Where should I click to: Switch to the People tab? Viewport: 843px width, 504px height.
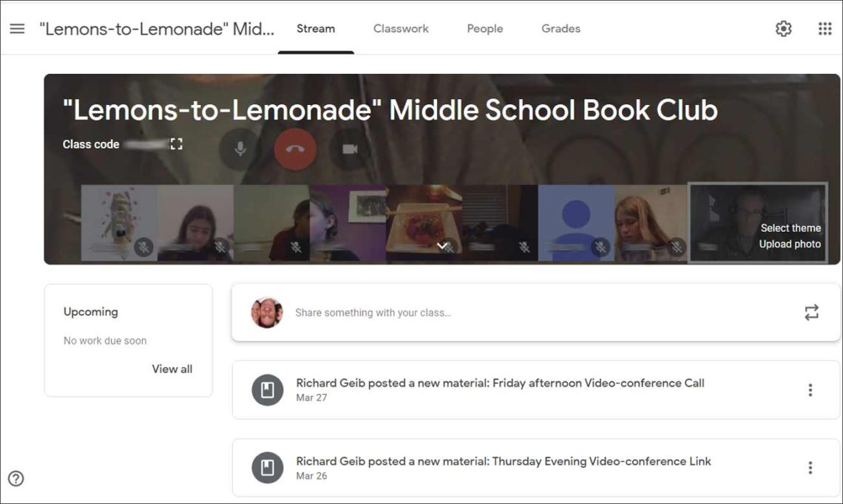(x=485, y=29)
